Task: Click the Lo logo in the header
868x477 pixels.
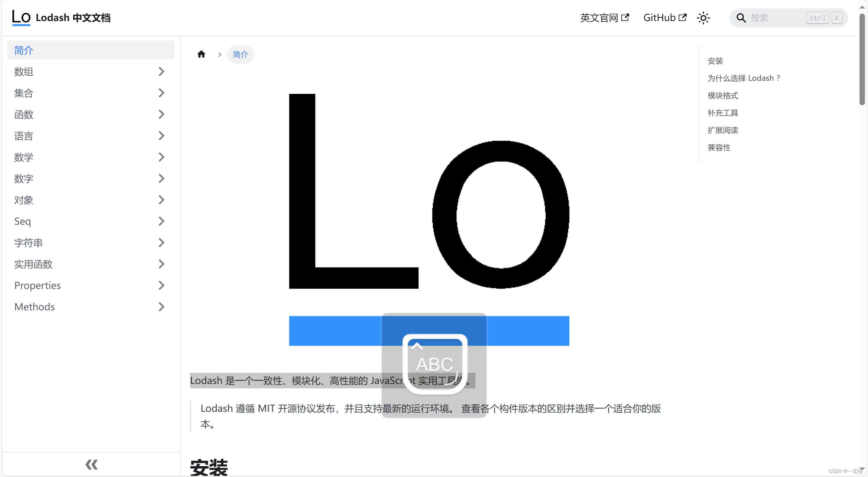Action: pos(21,18)
